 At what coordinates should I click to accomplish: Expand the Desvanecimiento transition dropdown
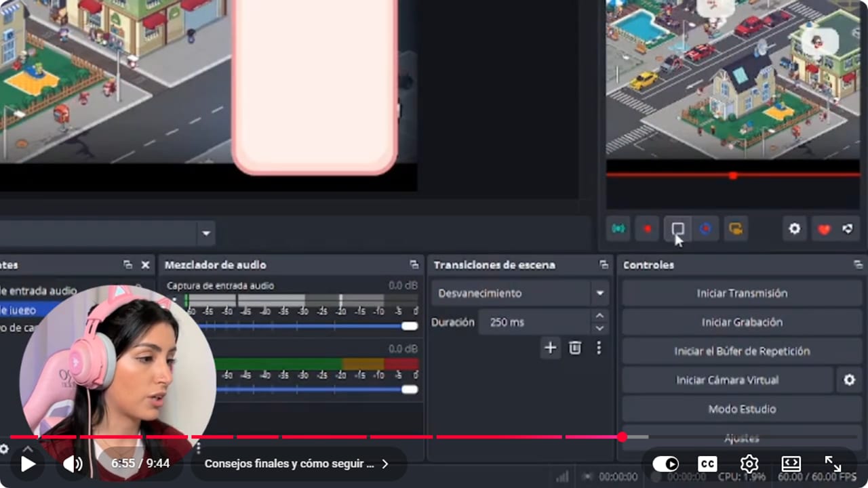599,293
